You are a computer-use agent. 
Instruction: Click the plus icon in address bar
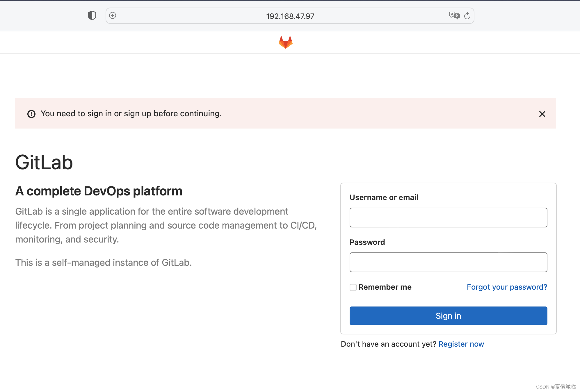(113, 15)
